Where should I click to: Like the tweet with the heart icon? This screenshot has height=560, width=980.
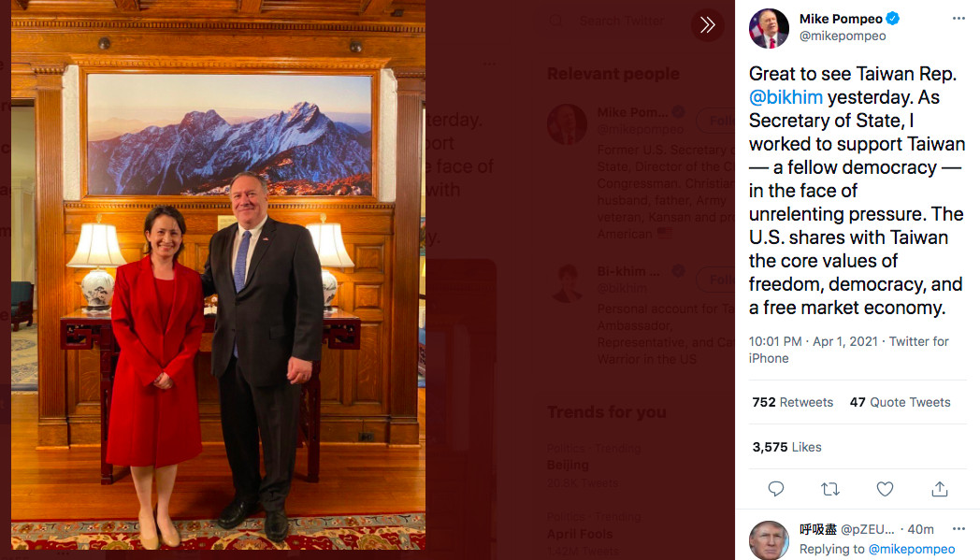coord(885,489)
